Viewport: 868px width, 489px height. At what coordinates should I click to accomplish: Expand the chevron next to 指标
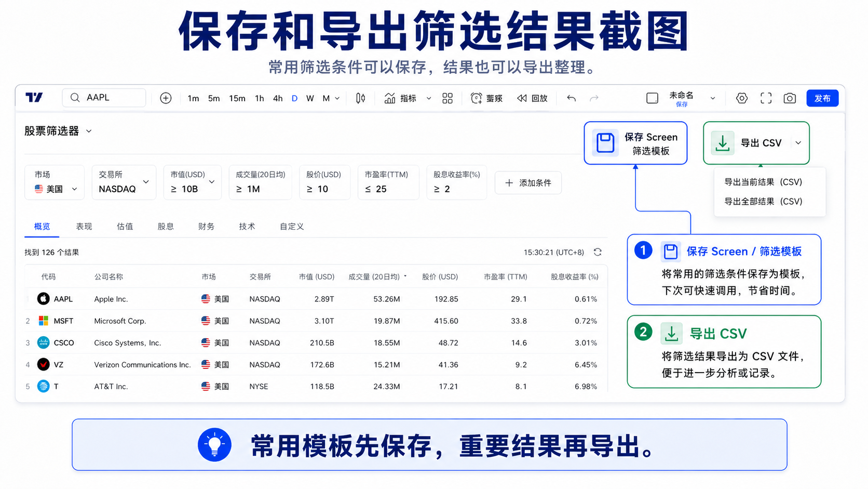(x=429, y=98)
